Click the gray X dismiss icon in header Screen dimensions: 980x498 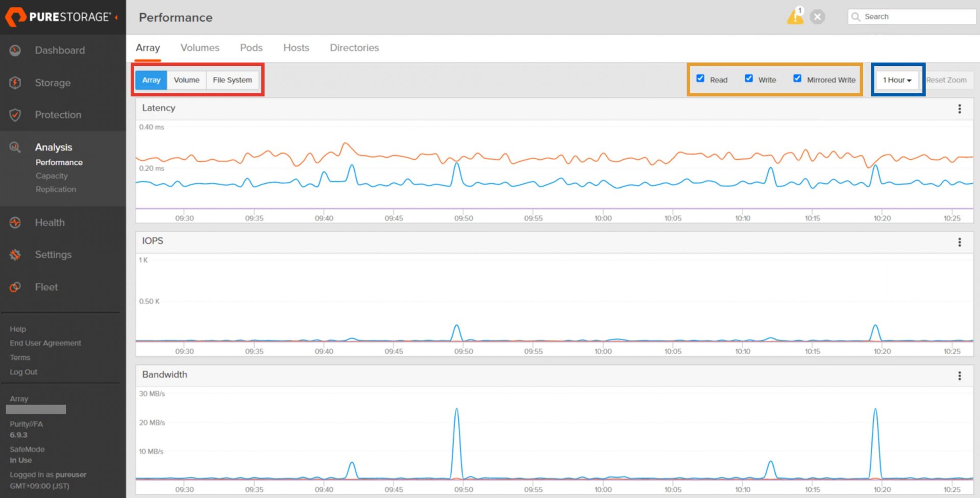click(x=817, y=17)
